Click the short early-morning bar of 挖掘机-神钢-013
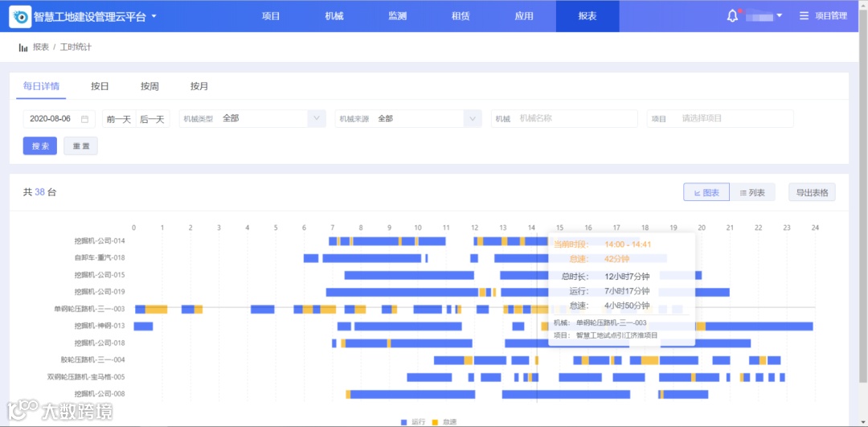The height and width of the screenshot is (427, 868). (x=143, y=326)
